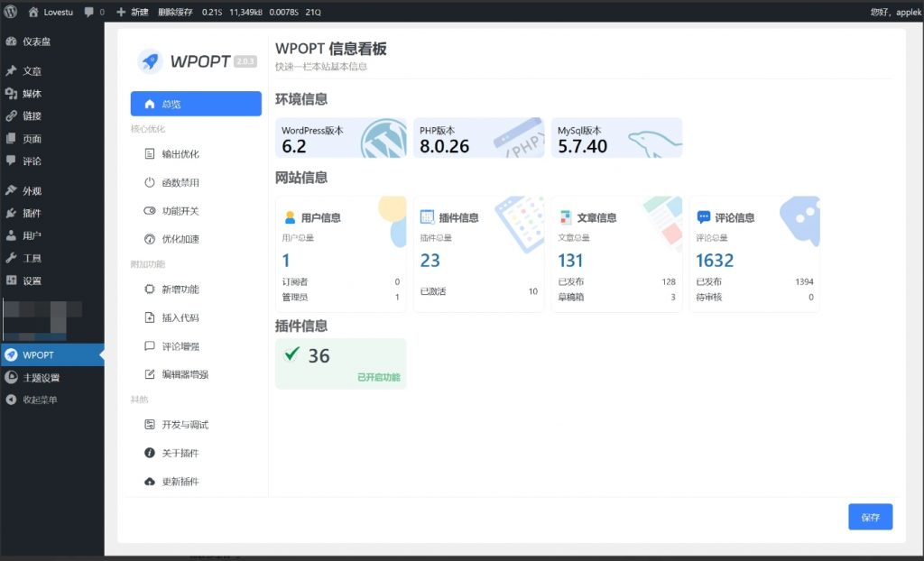Click the file-plus icon beside 插入代码
Viewport: 924px width, 561px height.
coord(150,317)
